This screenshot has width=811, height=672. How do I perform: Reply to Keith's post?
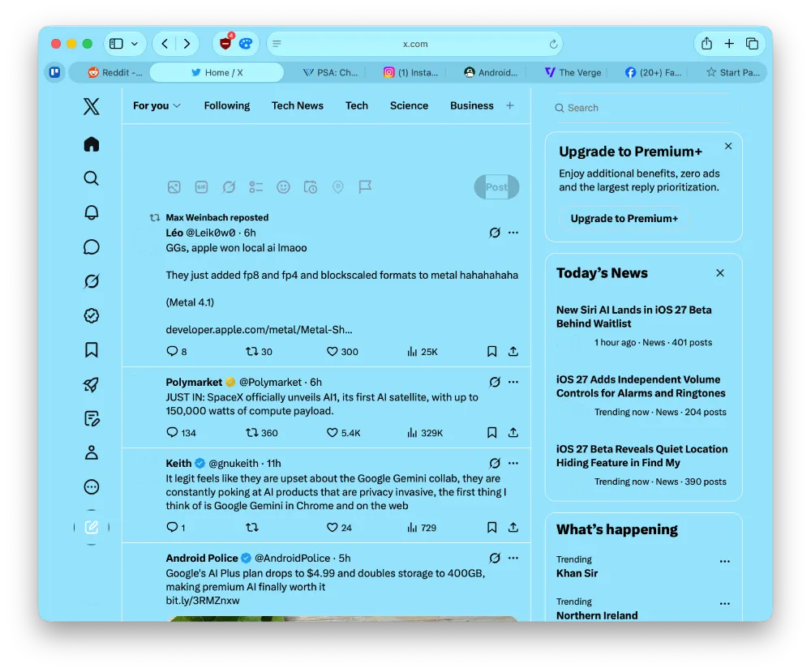[176, 527]
